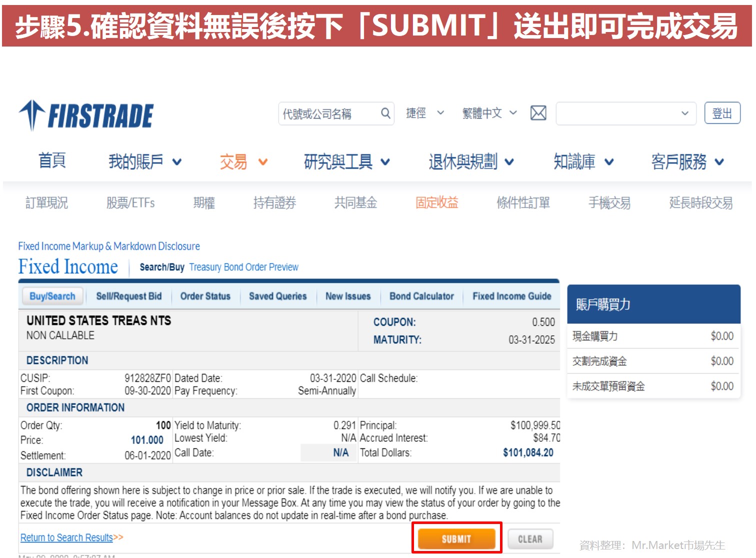Expand the 研究與工具 menu
This screenshot has height=558, width=756.
(347, 161)
